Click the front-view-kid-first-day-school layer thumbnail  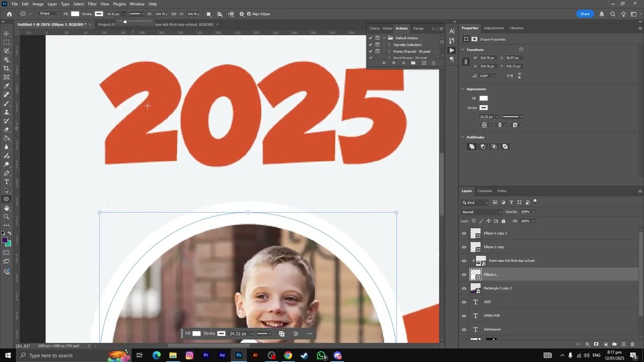[x=481, y=260]
